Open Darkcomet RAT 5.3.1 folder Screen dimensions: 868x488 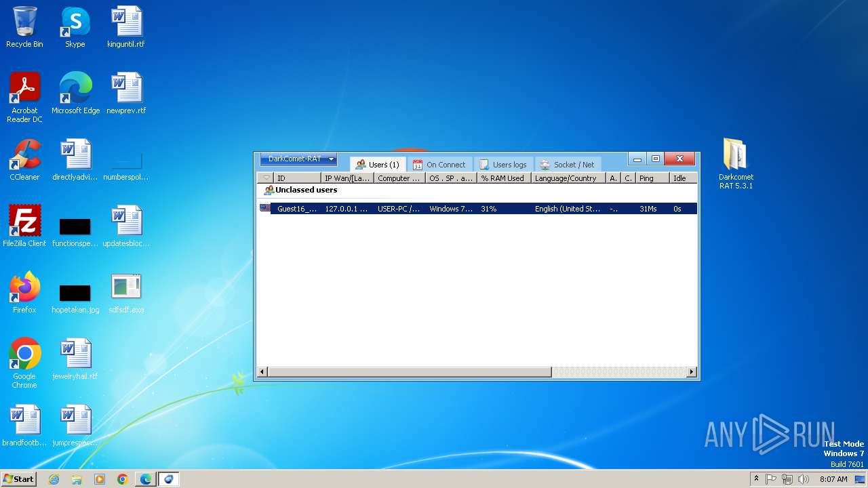coord(736,163)
